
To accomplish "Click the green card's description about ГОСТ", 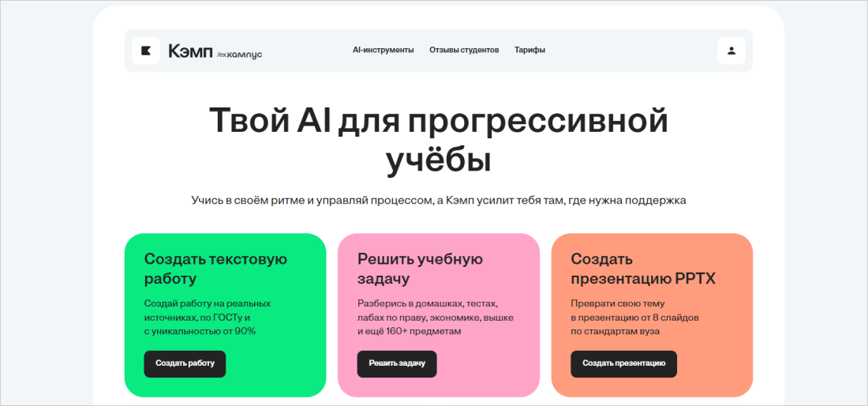I will [207, 317].
